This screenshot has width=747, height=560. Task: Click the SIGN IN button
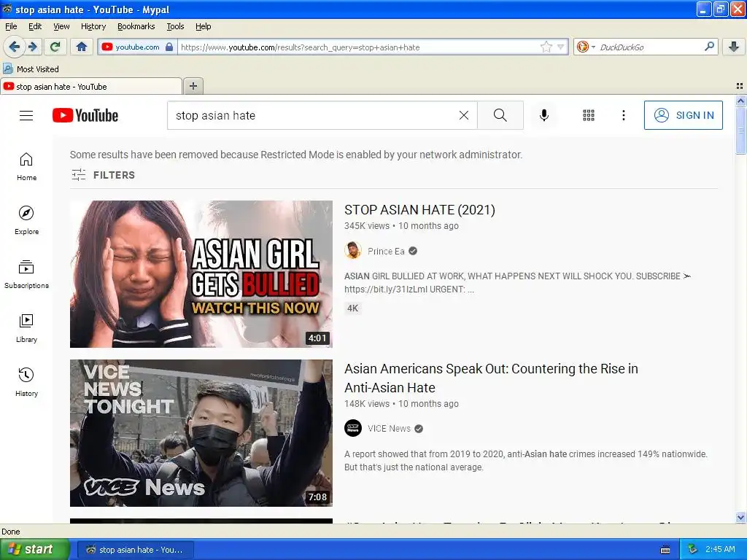coord(683,115)
